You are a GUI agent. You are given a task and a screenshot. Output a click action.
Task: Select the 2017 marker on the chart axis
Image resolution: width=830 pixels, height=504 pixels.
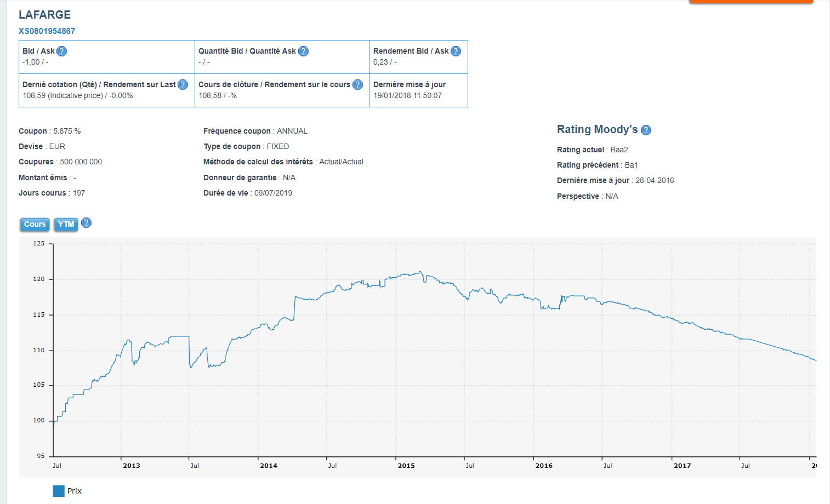682,466
